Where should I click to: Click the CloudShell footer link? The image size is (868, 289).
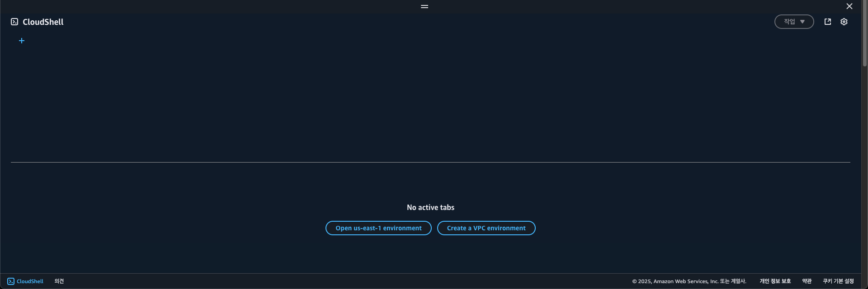[x=25, y=281]
